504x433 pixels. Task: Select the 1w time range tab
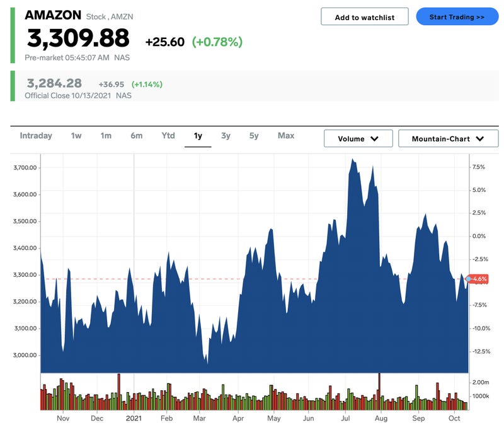tap(76, 136)
